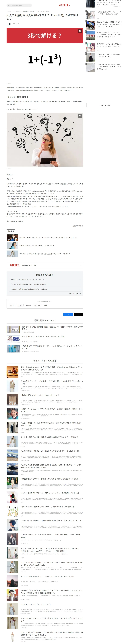
Task: Open article たるんだ毛穴が気になる 最新注目コスメ3選
Action: point(50,493)
